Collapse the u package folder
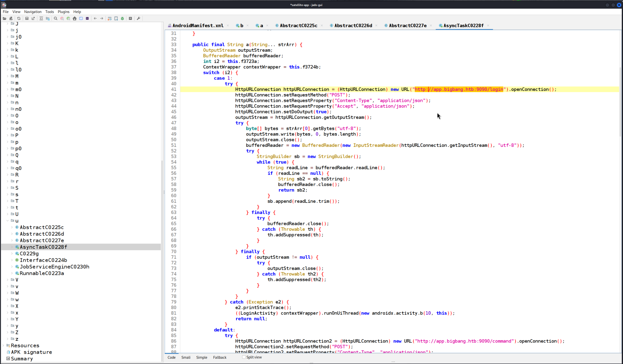 pyautogui.click(x=8, y=221)
